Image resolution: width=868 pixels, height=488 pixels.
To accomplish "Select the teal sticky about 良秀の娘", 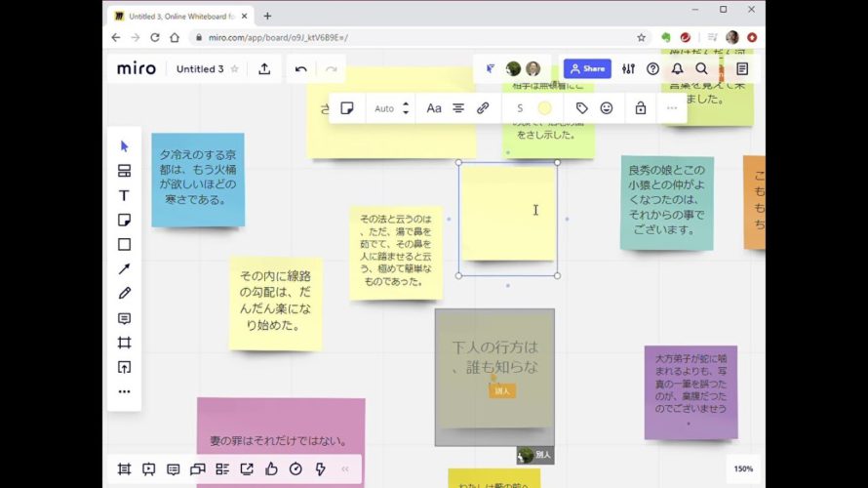I will [x=667, y=203].
